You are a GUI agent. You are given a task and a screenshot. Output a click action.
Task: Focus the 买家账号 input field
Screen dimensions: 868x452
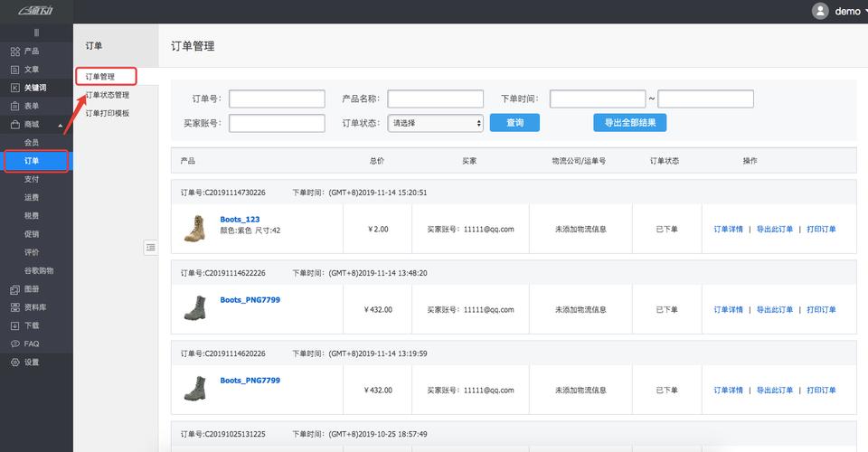click(277, 123)
